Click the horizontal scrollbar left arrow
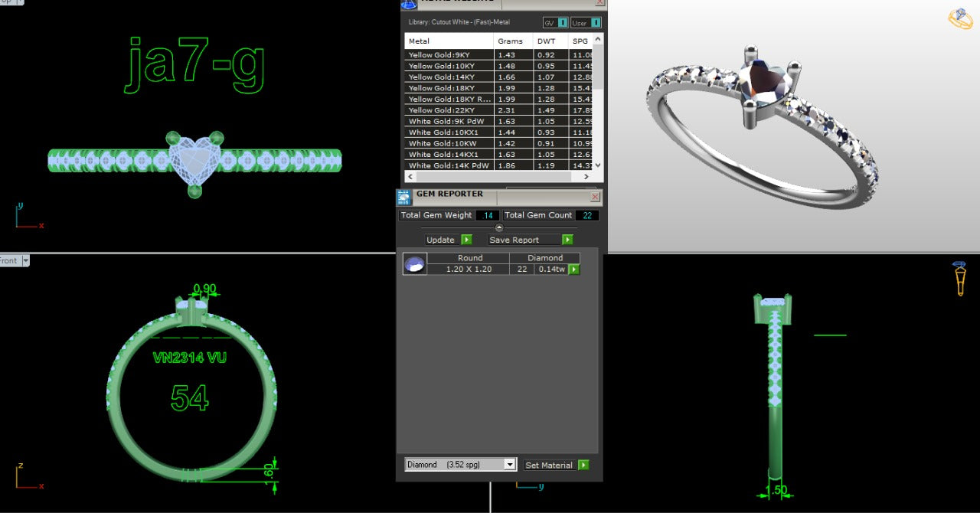 410,176
